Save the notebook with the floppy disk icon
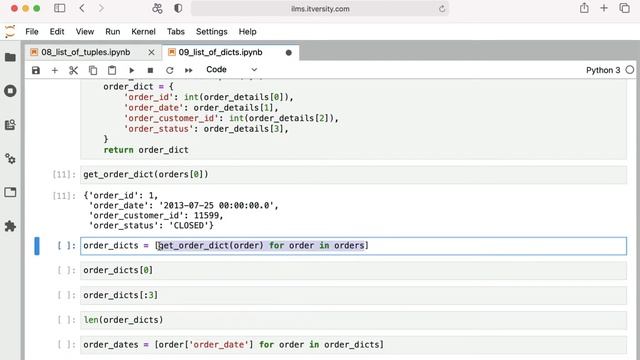The height and width of the screenshot is (360, 640). point(36,70)
